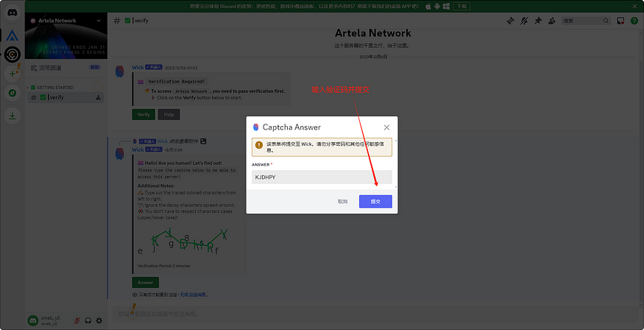Show the Member List icon

click(551, 21)
